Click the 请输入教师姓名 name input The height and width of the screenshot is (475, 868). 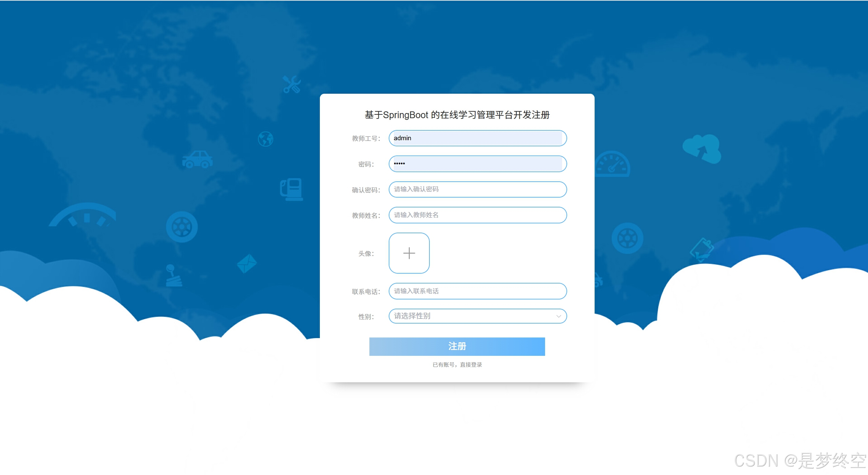click(x=477, y=215)
